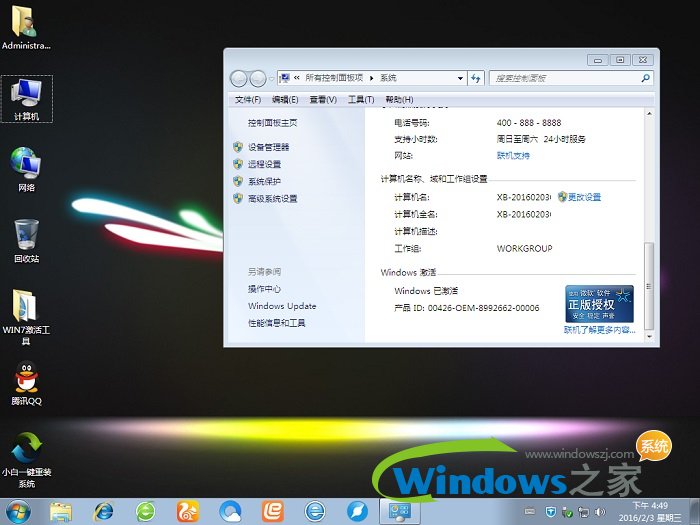The image size is (700, 525).
Task: Open the taskbar clock and date
Action: tap(650, 512)
